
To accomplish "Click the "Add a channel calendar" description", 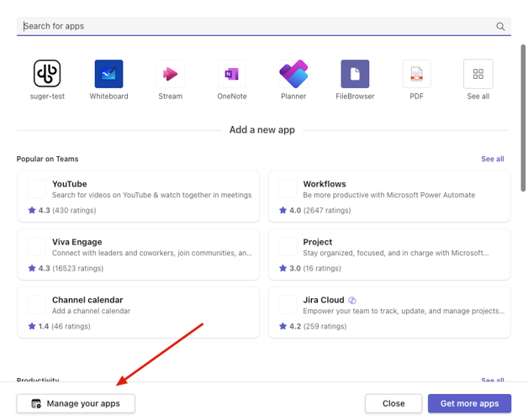I will click(92, 311).
